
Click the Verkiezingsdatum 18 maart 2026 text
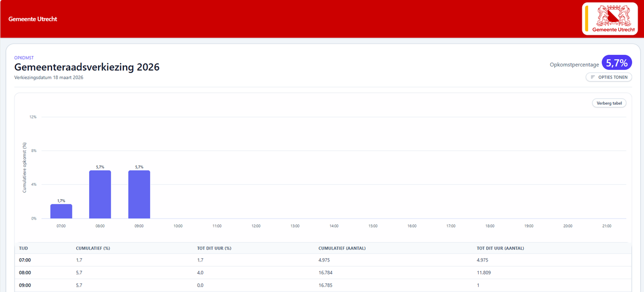[49, 78]
